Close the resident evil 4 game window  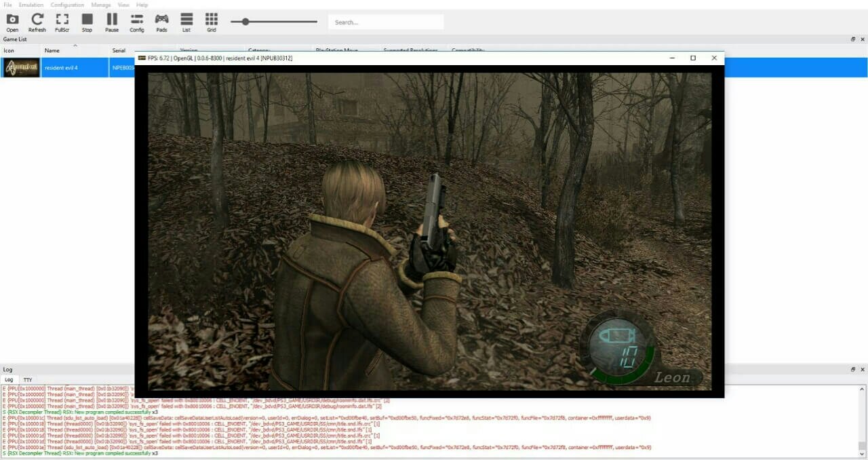714,58
